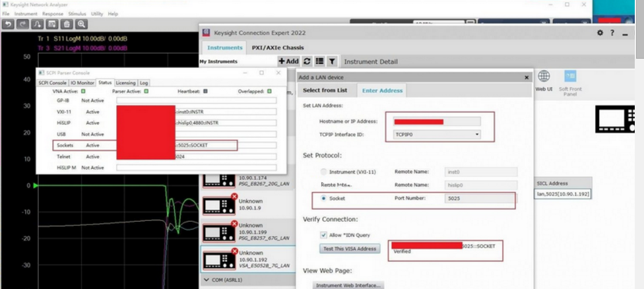Select the PSG_E8267_20G_LAN instrument icon

[x=219, y=180]
